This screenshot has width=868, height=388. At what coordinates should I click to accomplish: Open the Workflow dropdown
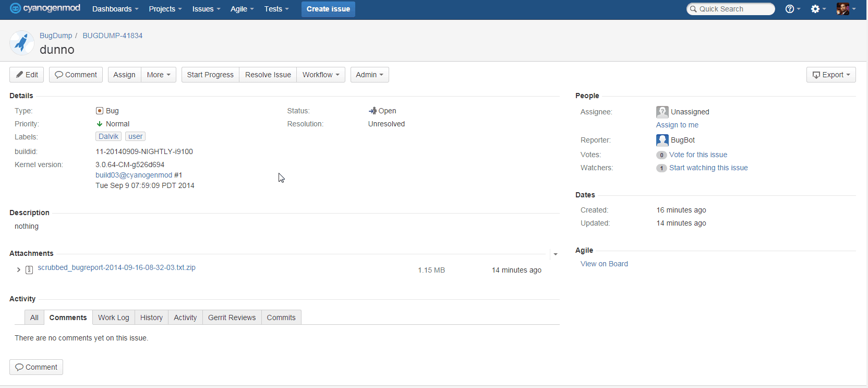pos(321,75)
